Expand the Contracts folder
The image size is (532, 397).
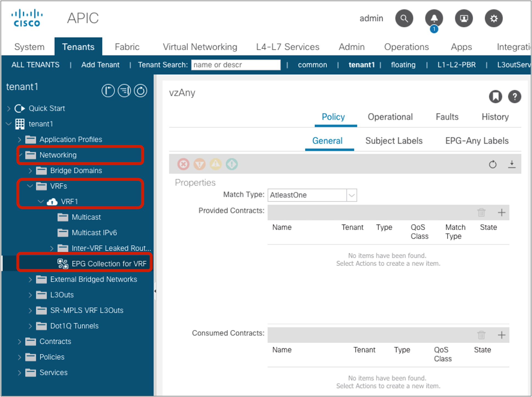click(19, 341)
